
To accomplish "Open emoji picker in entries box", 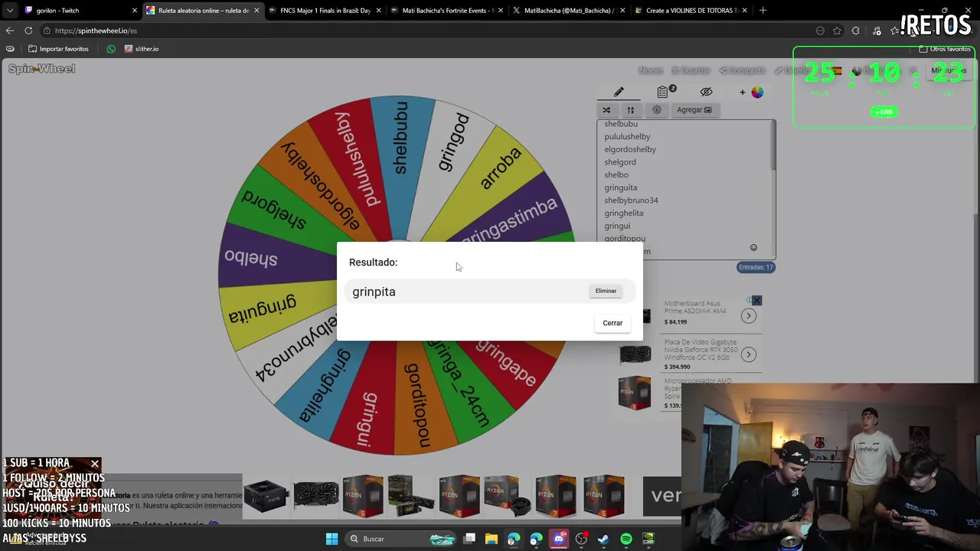I will point(753,247).
